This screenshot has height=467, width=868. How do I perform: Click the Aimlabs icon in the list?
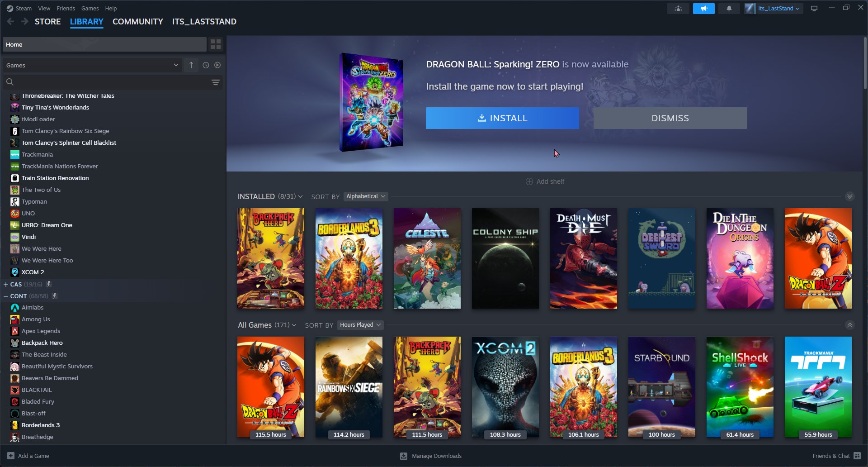[15, 307]
